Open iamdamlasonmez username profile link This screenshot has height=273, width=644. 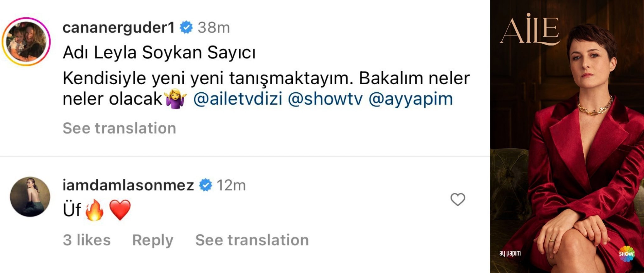tap(128, 185)
